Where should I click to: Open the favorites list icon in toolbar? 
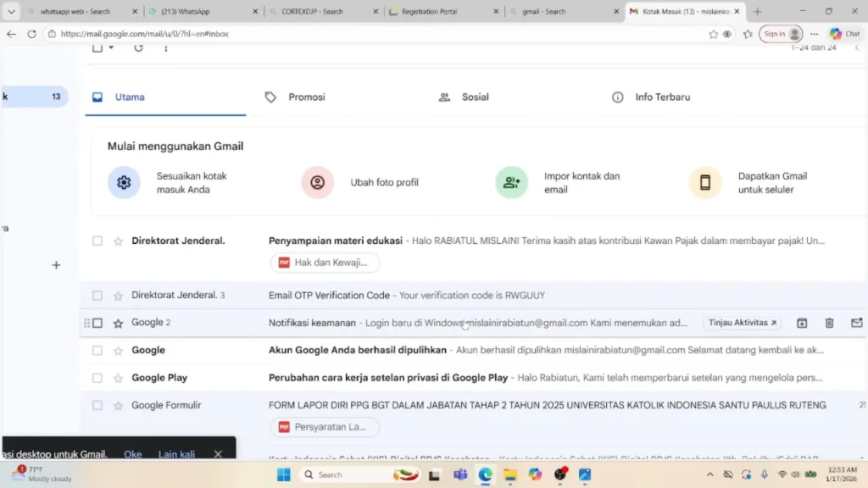(x=748, y=34)
